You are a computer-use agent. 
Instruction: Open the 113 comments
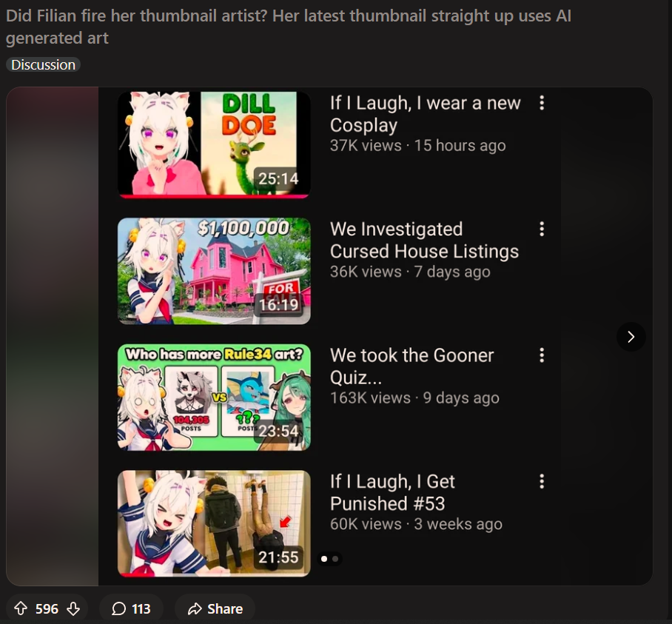pos(131,608)
